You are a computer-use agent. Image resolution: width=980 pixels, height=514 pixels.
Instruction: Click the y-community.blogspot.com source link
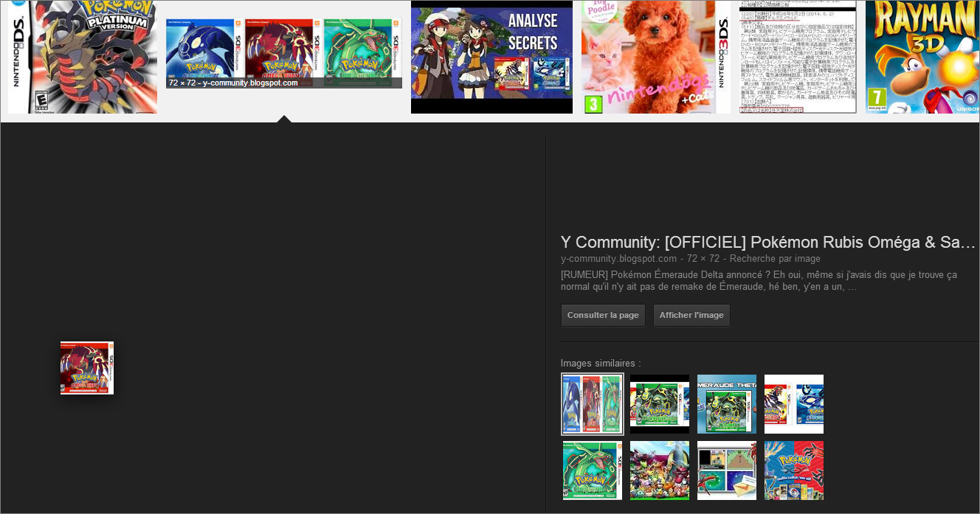[618, 259]
